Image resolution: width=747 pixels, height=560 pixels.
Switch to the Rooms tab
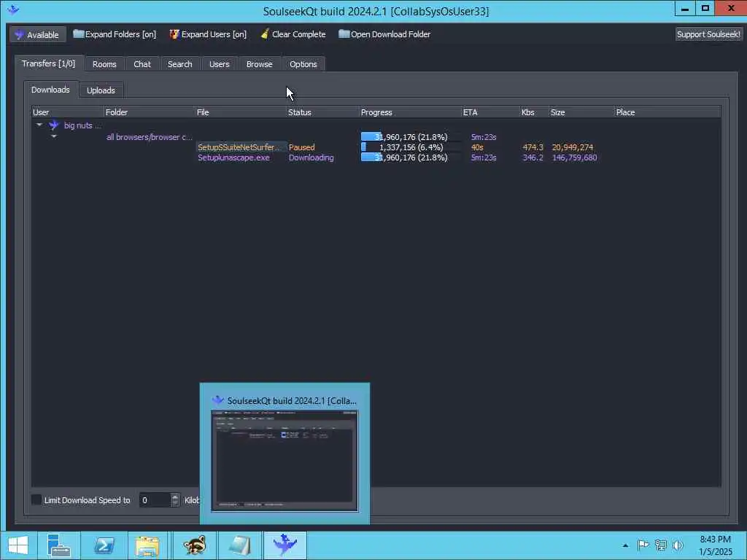point(104,64)
